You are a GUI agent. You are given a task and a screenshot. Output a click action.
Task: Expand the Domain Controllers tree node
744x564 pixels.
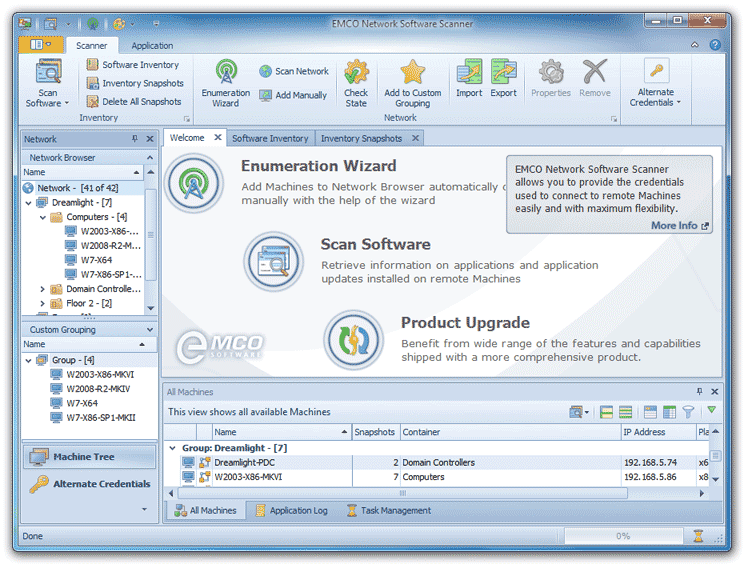43,289
